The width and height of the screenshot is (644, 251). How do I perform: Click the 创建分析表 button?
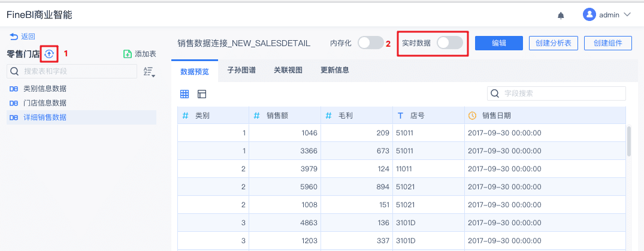pyautogui.click(x=553, y=43)
